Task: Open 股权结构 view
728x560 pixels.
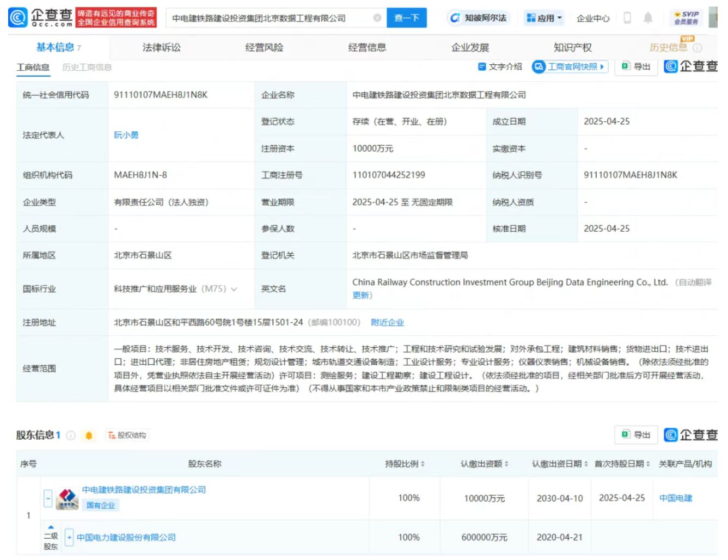Action: (x=127, y=435)
